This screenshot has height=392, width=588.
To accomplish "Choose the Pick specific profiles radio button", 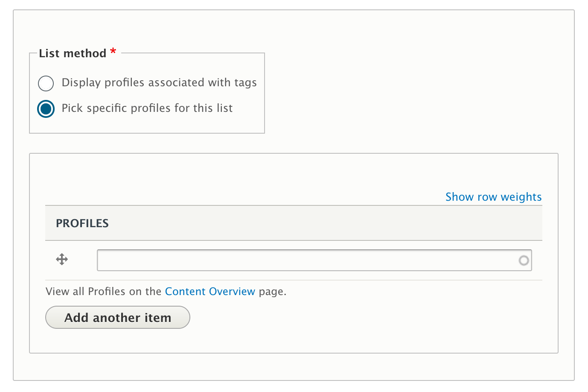I will tap(46, 109).
